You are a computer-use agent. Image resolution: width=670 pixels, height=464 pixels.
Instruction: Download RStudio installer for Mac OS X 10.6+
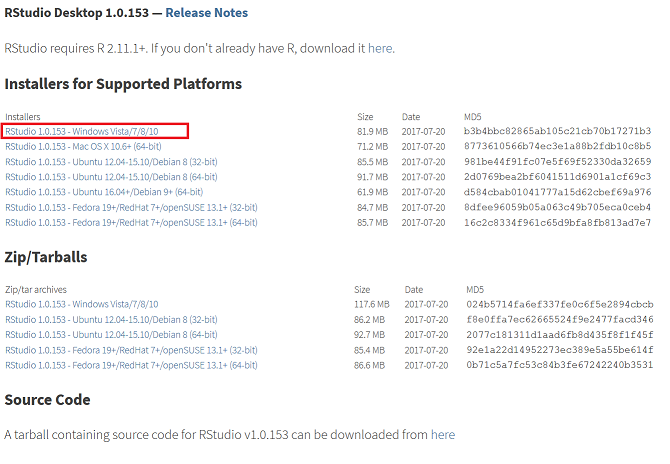tap(83, 147)
